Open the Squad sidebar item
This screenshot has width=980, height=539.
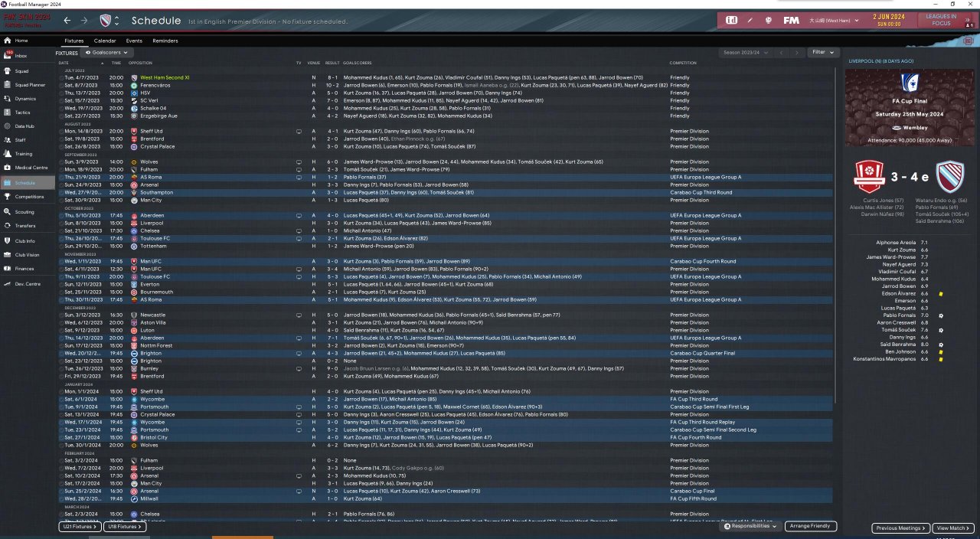point(28,71)
